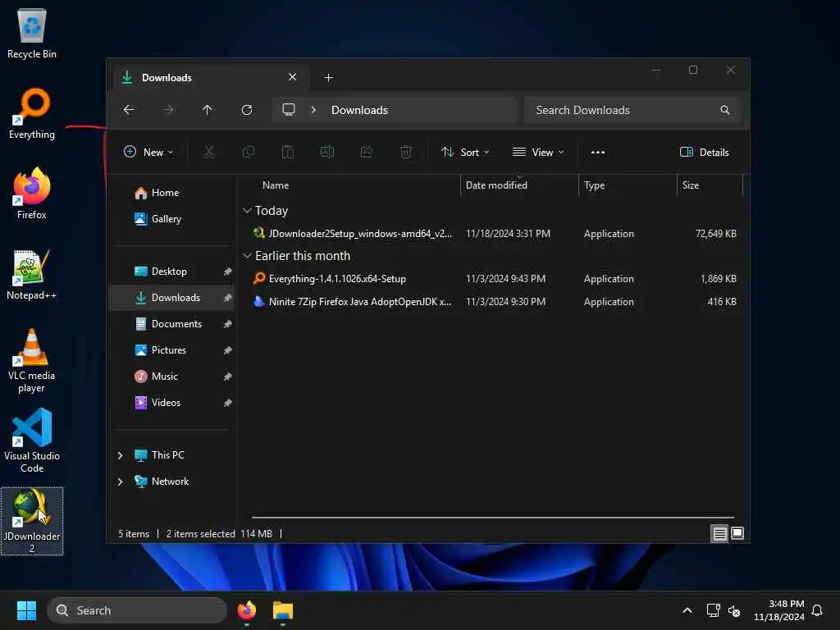840x630 pixels.
Task: Collapse the Today group
Action: pyautogui.click(x=247, y=211)
